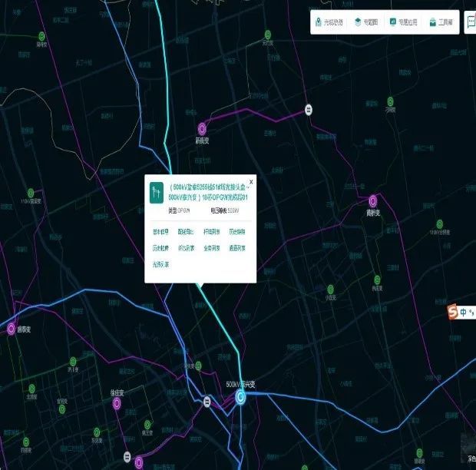Open the 光路列表 link in popup
The image size is (476, 470).
[x=161, y=264]
